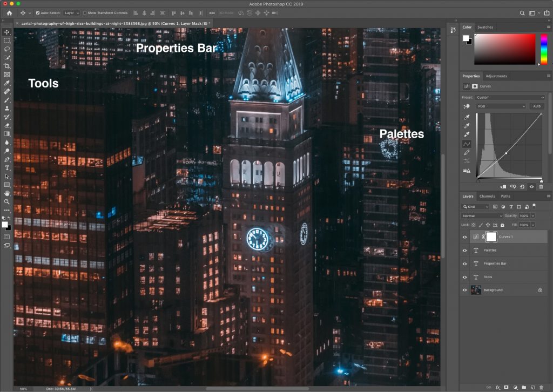Select the Hand tool
Image resolution: width=553 pixels, height=392 pixels.
click(x=6, y=193)
